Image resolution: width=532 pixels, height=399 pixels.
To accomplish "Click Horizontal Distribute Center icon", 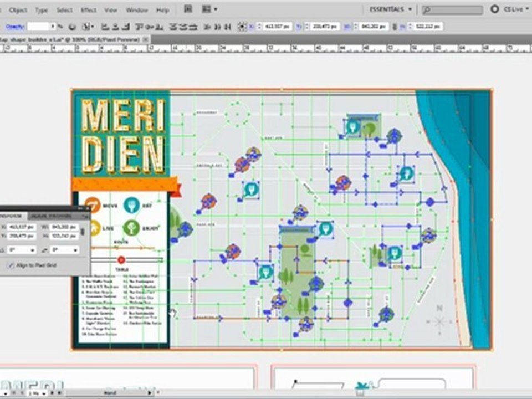I will (x=217, y=27).
